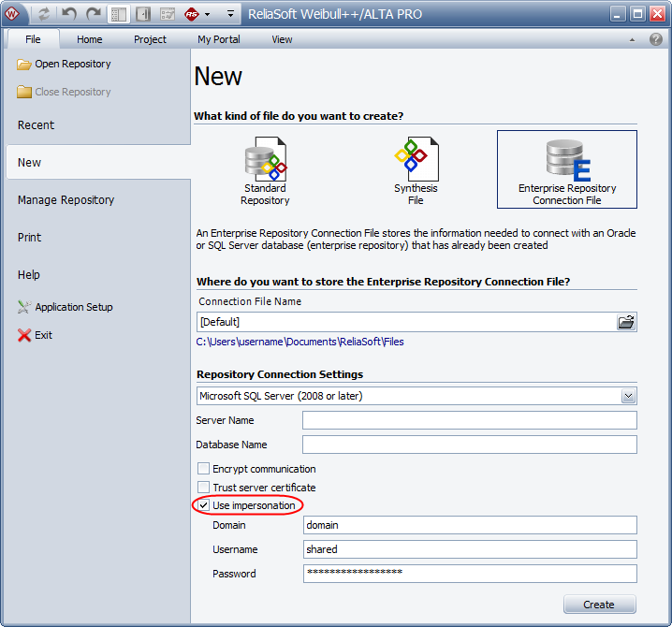This screenshot has width=672, height=627.
Task: Click the gray help question mark icon
Action: pyautogui.click(x=656, y=39)
